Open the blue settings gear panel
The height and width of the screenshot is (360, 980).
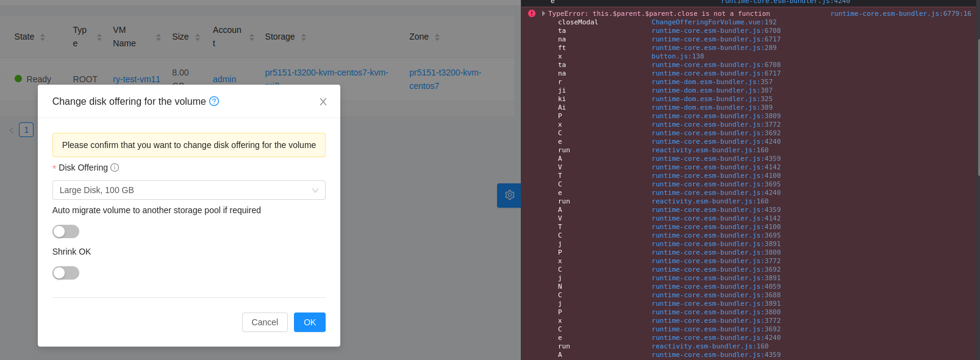pos(509,195)
